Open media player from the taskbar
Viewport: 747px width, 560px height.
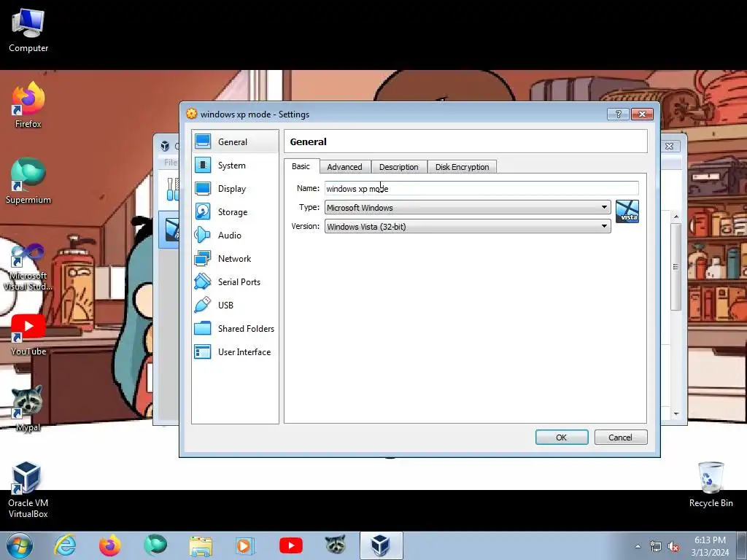click(245, 545)
